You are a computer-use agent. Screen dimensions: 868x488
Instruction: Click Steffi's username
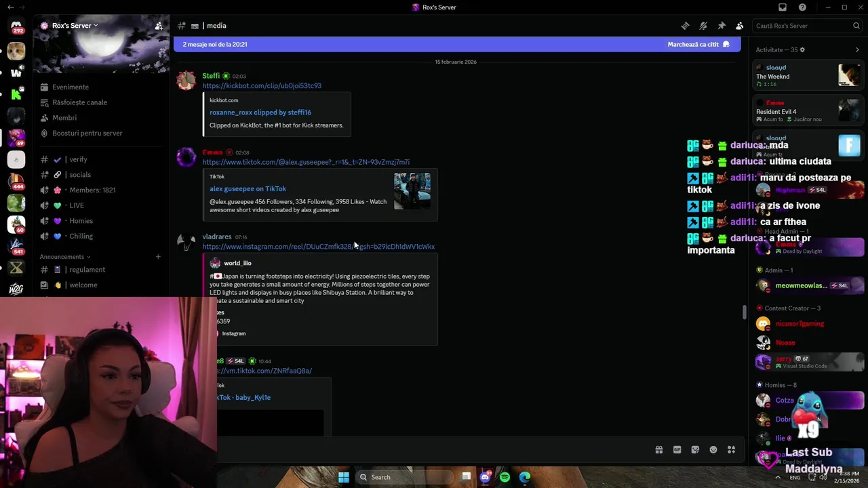pos(211,76)
